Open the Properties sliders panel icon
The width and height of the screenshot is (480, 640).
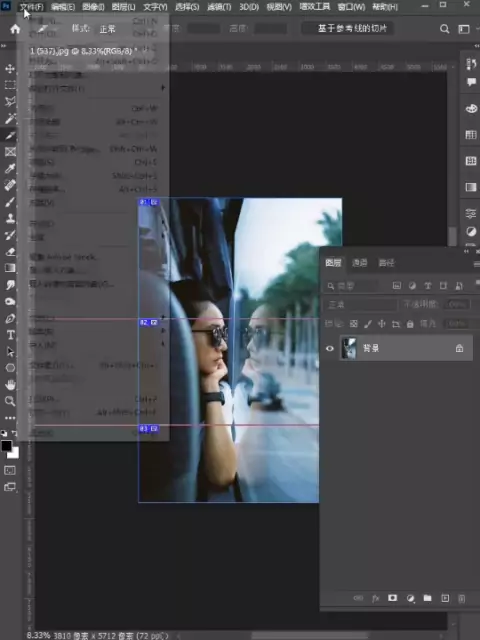pos(471,213)
